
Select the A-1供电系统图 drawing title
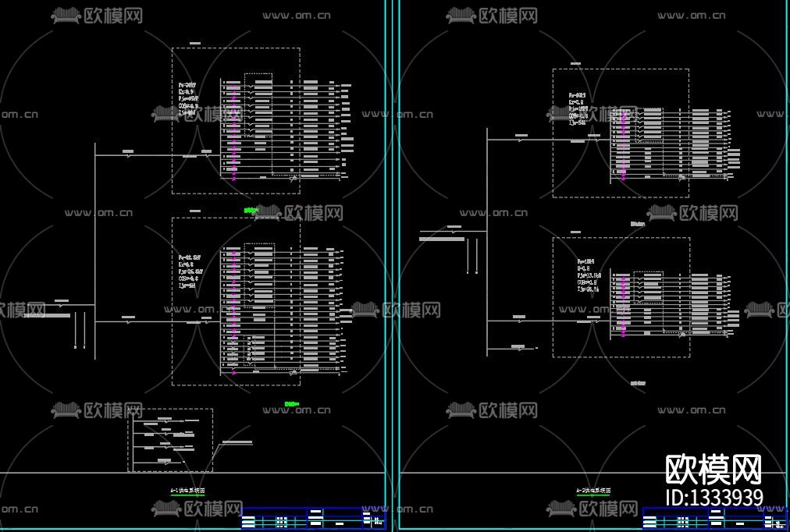pyautogui.click(x=187, y=490)
